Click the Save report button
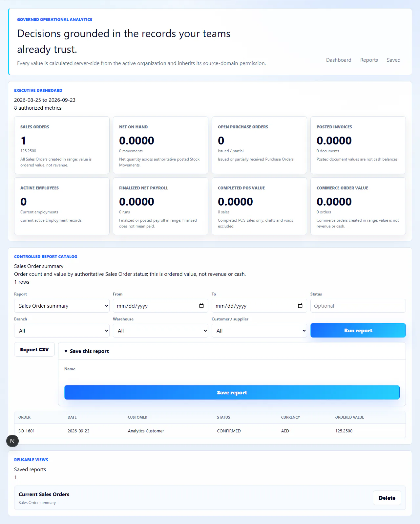420x524 pixels. coord(232,392)
